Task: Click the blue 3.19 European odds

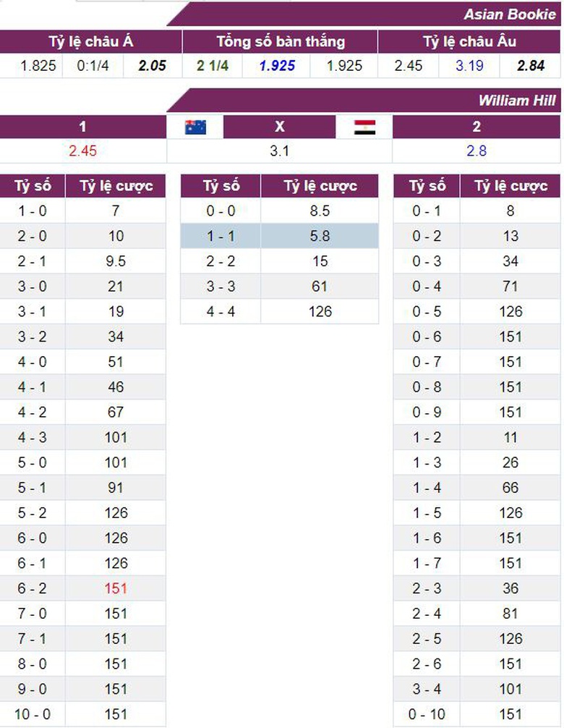Action: tap(469, 66)
